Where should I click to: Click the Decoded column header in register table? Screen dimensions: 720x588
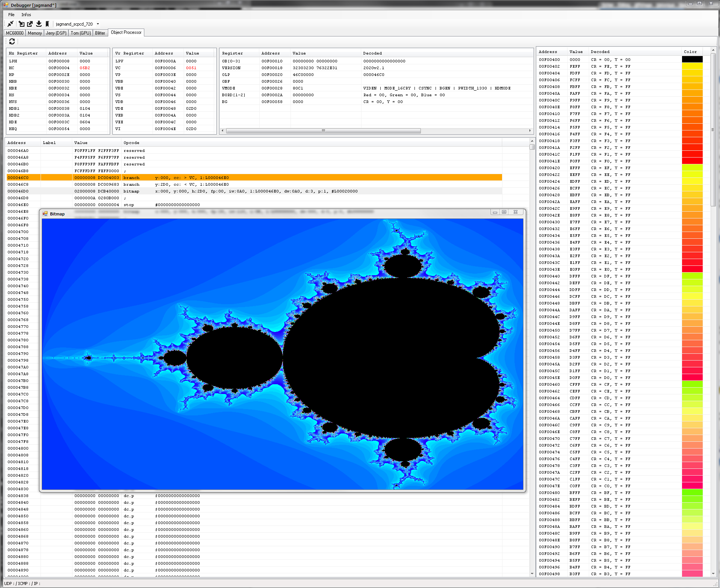pos(372,53)
